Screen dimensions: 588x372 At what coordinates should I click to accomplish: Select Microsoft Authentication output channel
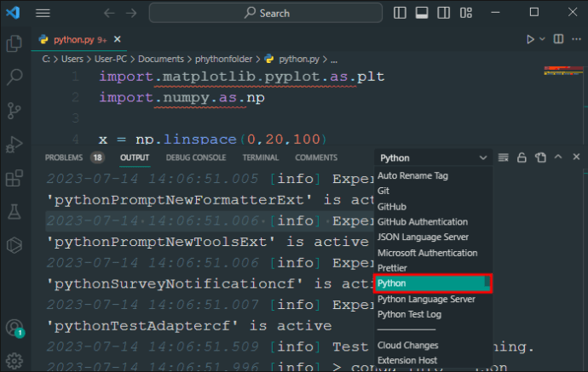coord(433,253)
